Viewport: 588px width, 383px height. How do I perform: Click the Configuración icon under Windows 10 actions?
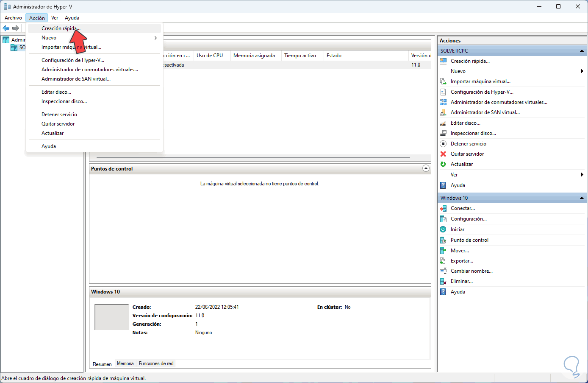[x=443, y=219]
